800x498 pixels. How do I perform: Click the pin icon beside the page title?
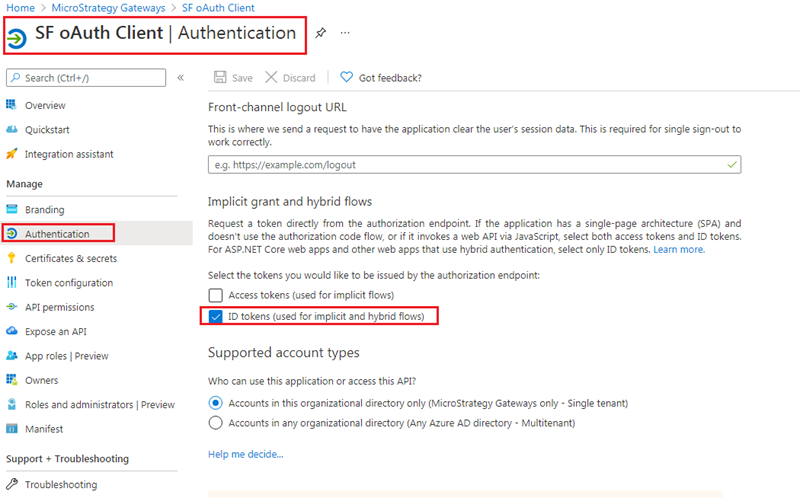click(320, 33)
